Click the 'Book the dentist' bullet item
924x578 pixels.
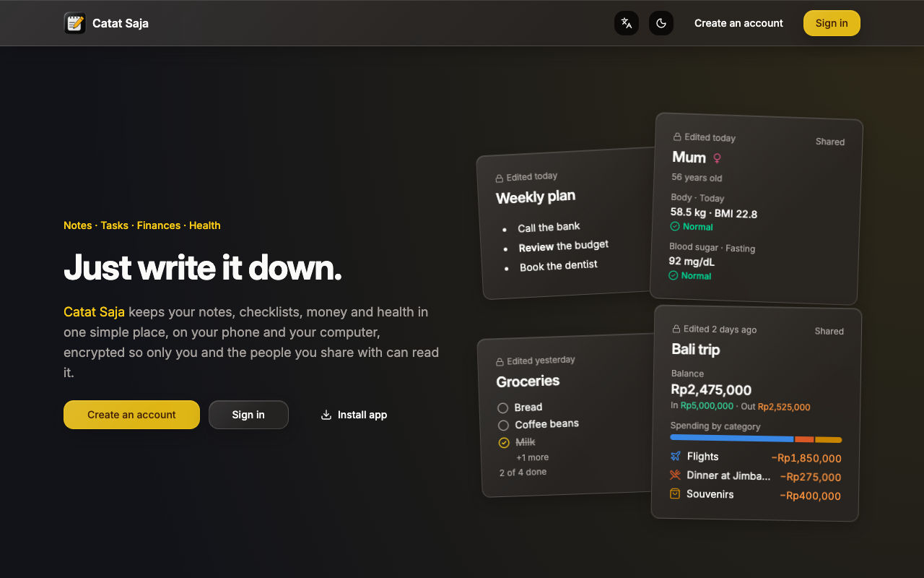pos(559,266)
